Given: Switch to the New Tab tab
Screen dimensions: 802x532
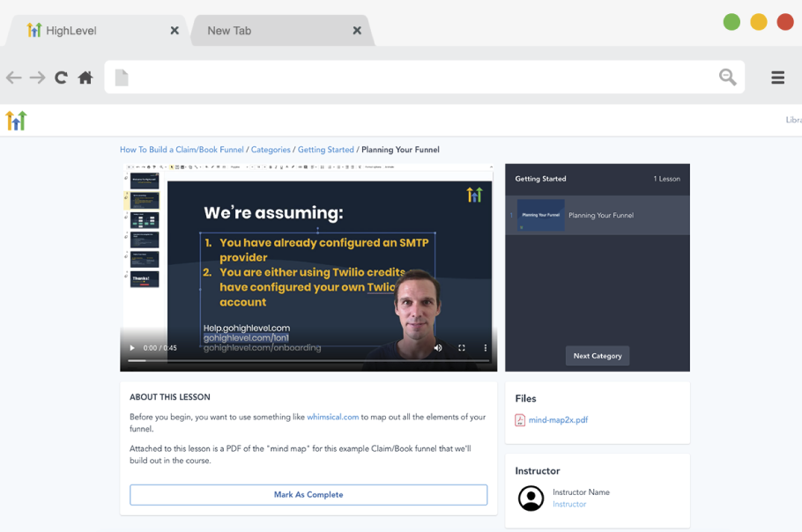Looking at the screenshot, I should [281, 31].
